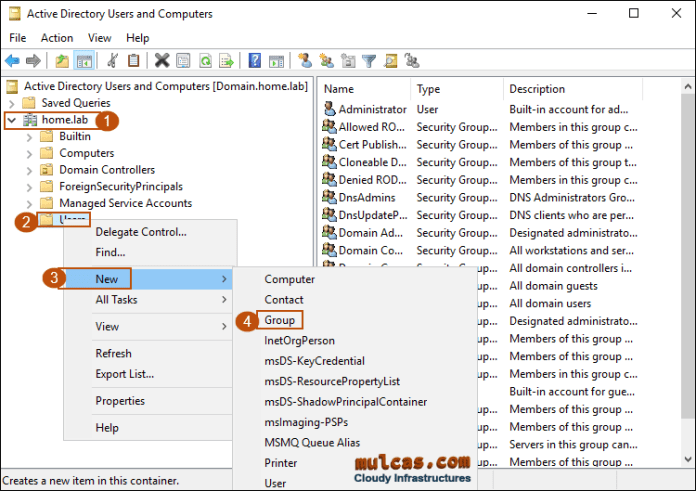Choose Group from New submenu
This screenshot has width=696, height=491.
click(355, 320)
